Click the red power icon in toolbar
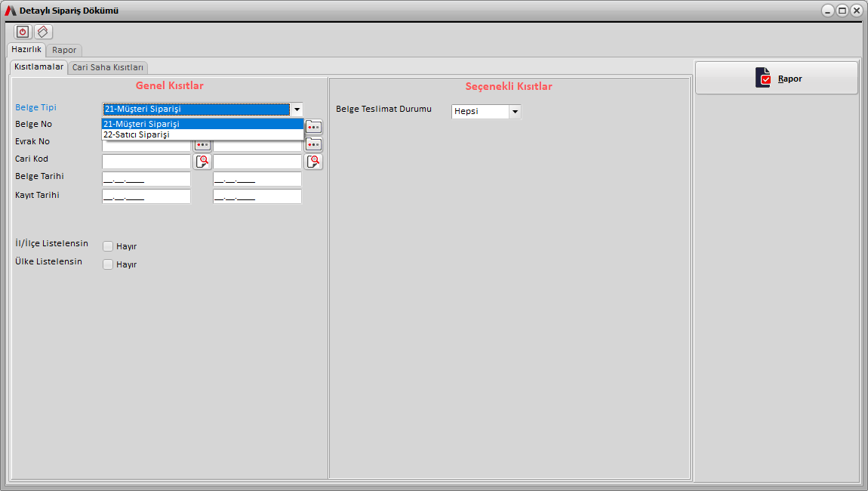 [x=23, y=32]
